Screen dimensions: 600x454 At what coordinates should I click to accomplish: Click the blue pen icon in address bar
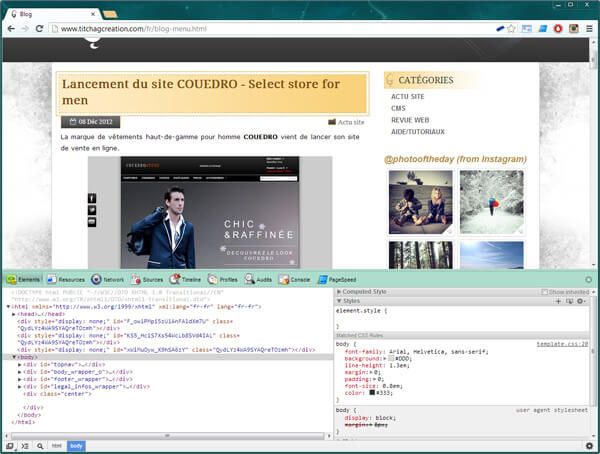tap(500, 29)
